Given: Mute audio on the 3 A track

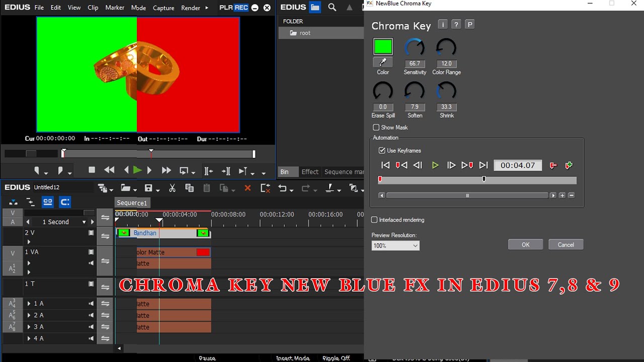Looking at the screenshot, I should coord(91,327).
